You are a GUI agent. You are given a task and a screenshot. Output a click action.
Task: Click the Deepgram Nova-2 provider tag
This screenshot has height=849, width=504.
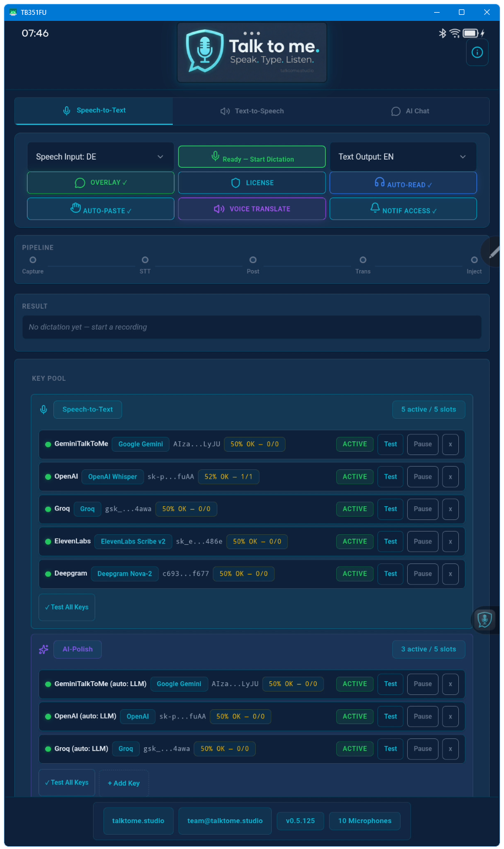coord(125,574)
